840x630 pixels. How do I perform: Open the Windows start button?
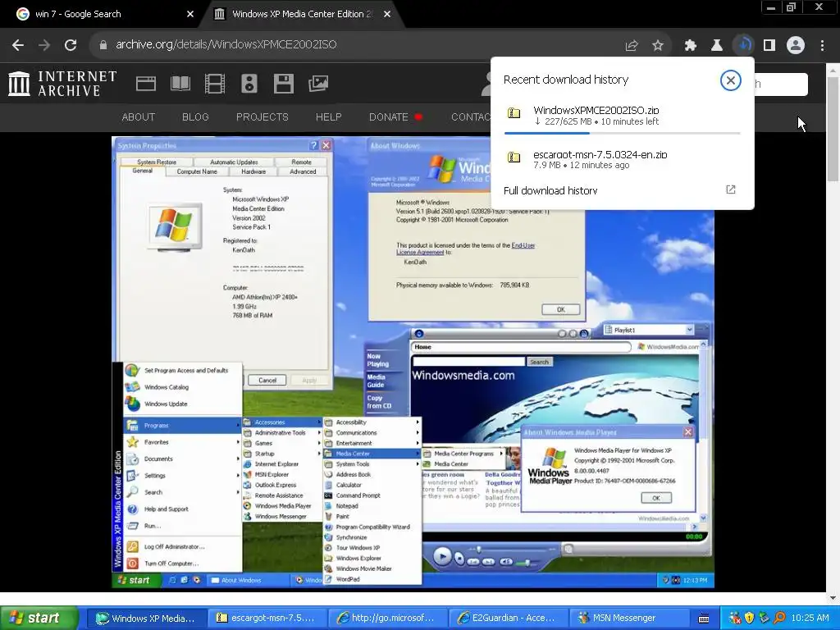39,619
